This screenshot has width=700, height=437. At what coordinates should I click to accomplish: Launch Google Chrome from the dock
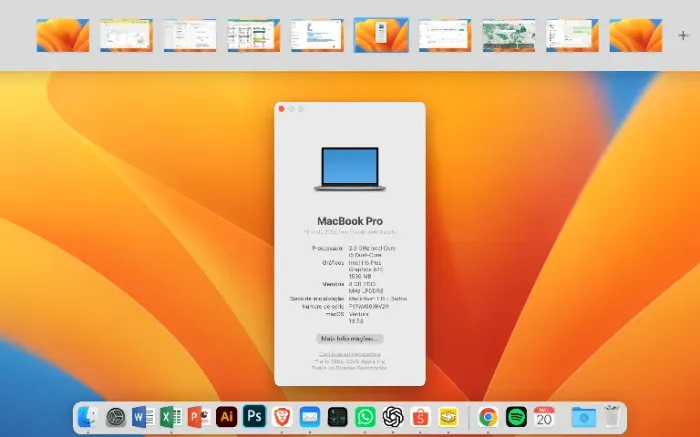[x=488, y=417]
